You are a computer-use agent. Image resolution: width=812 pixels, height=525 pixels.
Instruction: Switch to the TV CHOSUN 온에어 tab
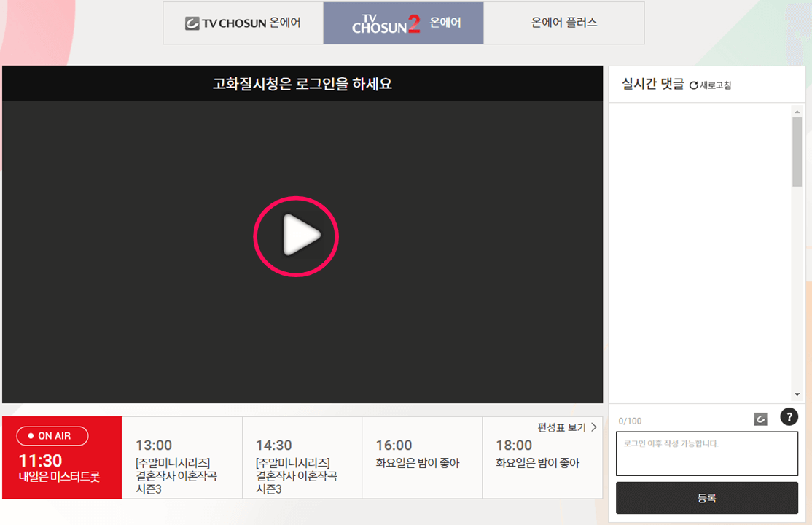(x=243, y=22)
